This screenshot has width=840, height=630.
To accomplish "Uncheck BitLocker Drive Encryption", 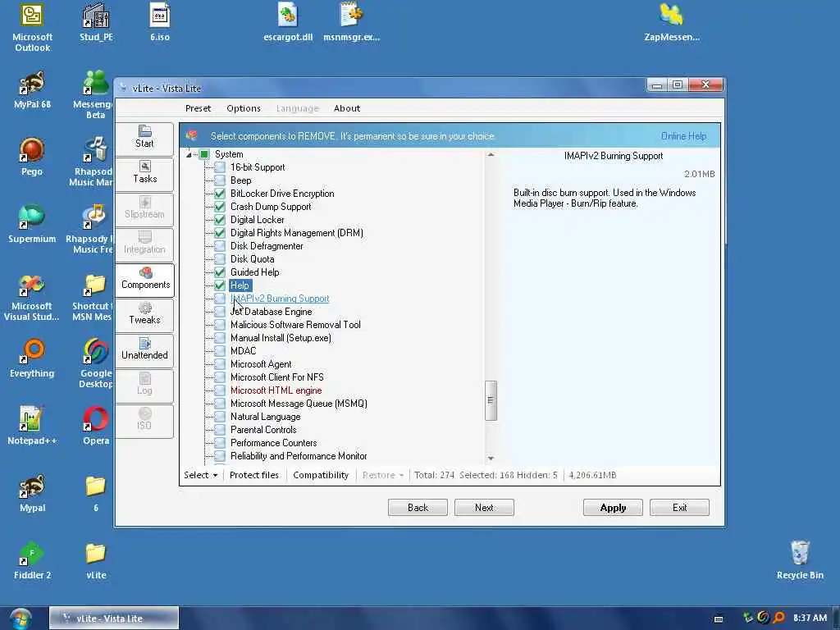I will pyautogui.click(x=220, y=194).
